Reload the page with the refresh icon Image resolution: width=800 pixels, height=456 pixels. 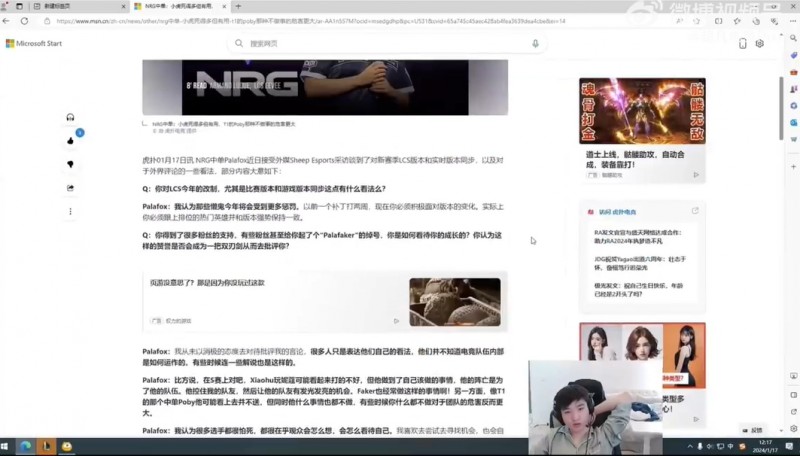pos(24,21)
